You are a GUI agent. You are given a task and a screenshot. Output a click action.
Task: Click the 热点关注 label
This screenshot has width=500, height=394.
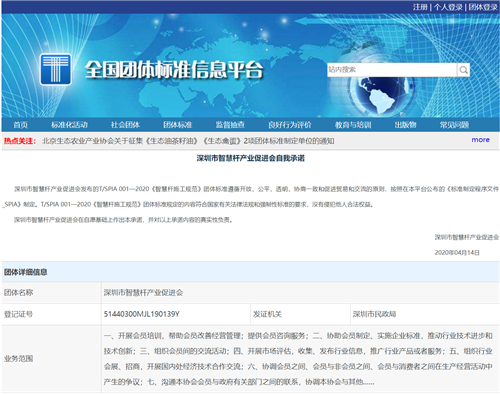pyautogui.click(x=20, y=141)
